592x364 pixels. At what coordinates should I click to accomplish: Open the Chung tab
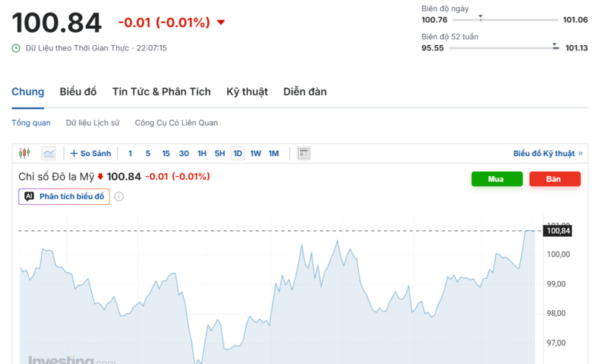(x=28, y=92)
